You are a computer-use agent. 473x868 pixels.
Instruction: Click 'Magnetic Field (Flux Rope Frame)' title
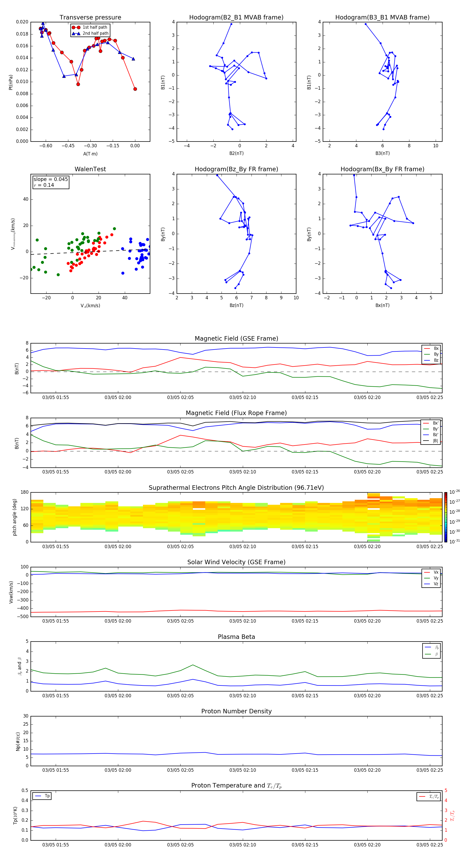pos(236,413)
